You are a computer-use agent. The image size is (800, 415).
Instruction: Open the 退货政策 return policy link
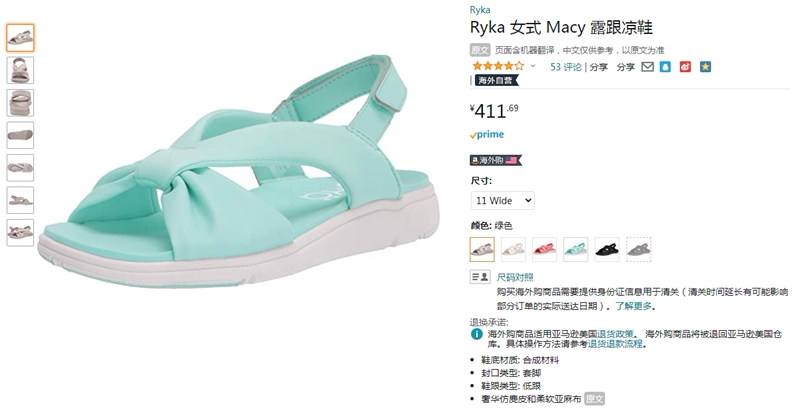coord(615,332)
